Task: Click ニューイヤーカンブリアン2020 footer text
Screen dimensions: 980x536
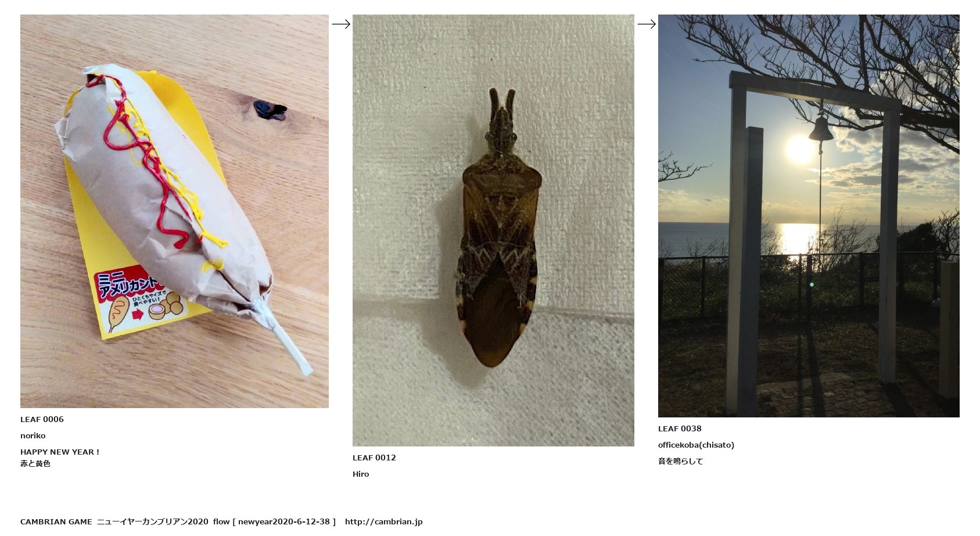Action: click(x=152, y=521)
